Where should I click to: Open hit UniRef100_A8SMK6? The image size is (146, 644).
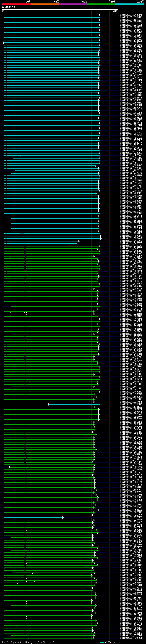pos(131,261)
